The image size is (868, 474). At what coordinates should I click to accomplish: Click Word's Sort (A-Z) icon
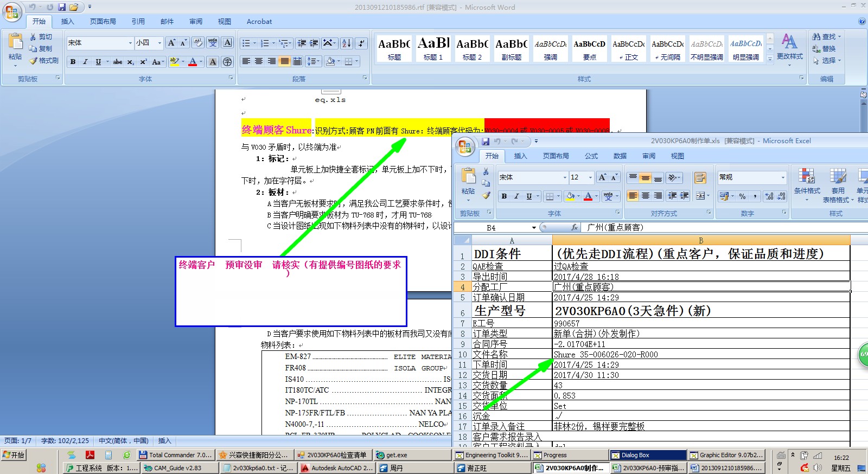click(347, 43)
